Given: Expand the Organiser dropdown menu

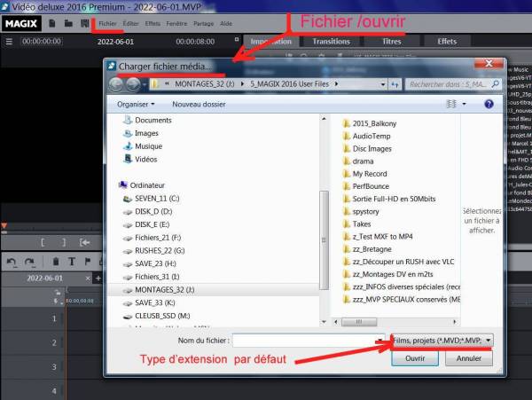Looking at the screenshot, I should (140, 104).
